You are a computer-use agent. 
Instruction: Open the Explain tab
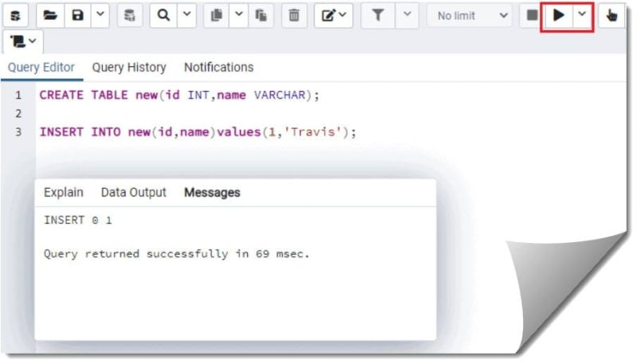(63, 192)
